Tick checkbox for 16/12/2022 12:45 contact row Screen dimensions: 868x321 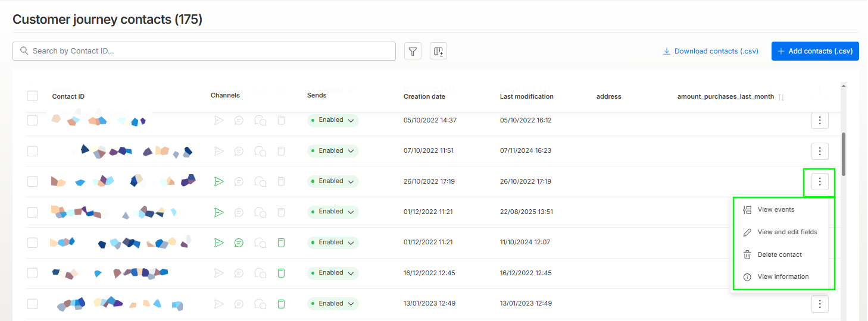tap(32, 273)
